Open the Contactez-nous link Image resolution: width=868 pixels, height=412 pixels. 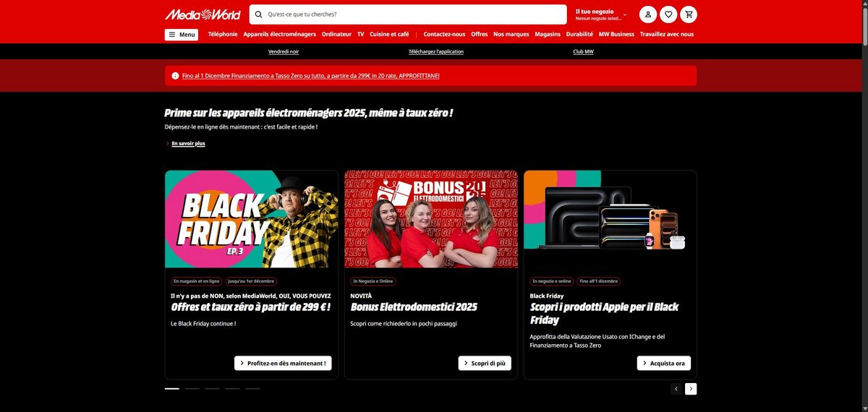pyautogui.click(x=444, y=34)
